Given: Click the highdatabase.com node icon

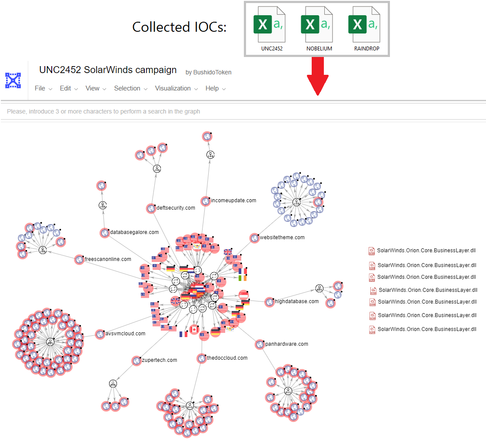Looking at the screenshot, I should coord(269,302).
